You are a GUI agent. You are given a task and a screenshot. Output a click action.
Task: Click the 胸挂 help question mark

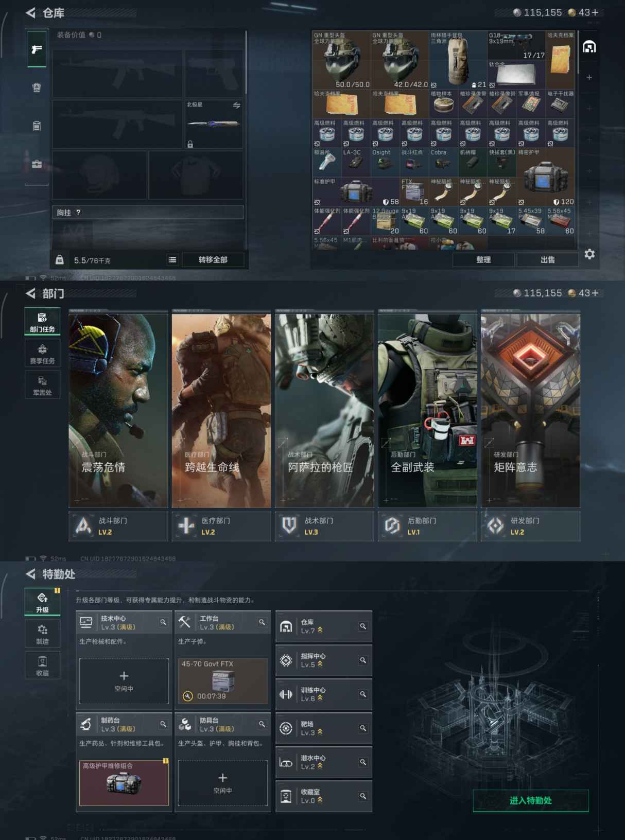pos(78,213)
